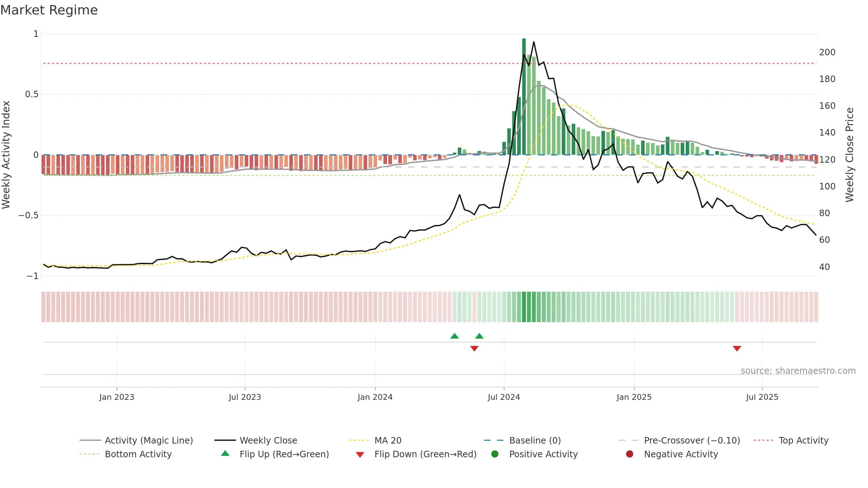Click the first green Flip Up triangle marker

tap(455, 336)
